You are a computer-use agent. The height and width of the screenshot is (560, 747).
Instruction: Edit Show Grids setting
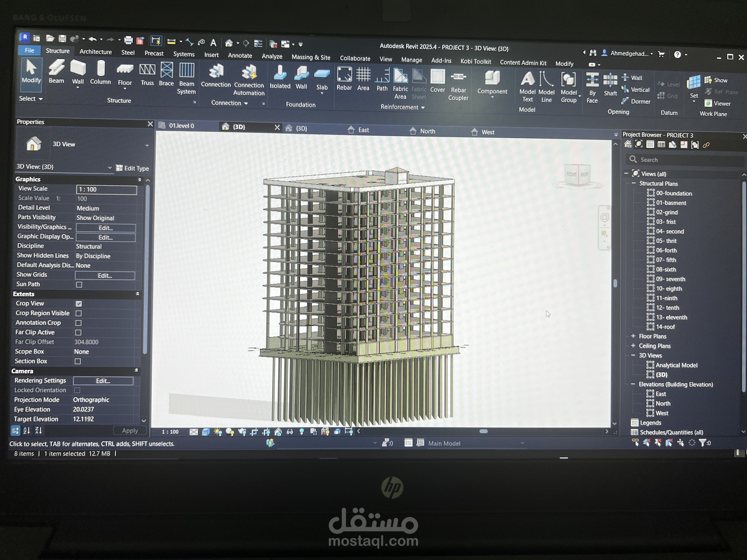pyautogui.click(x=105, y=276)
